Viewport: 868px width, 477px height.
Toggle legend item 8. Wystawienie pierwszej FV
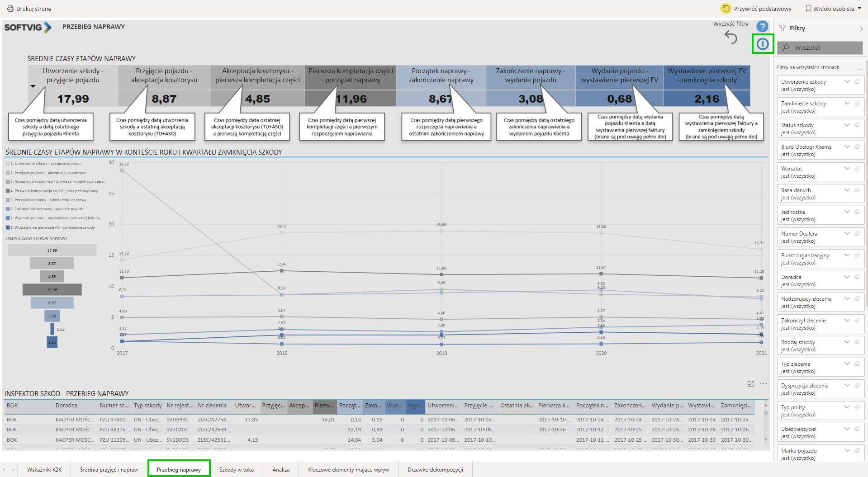coord(52,227)
